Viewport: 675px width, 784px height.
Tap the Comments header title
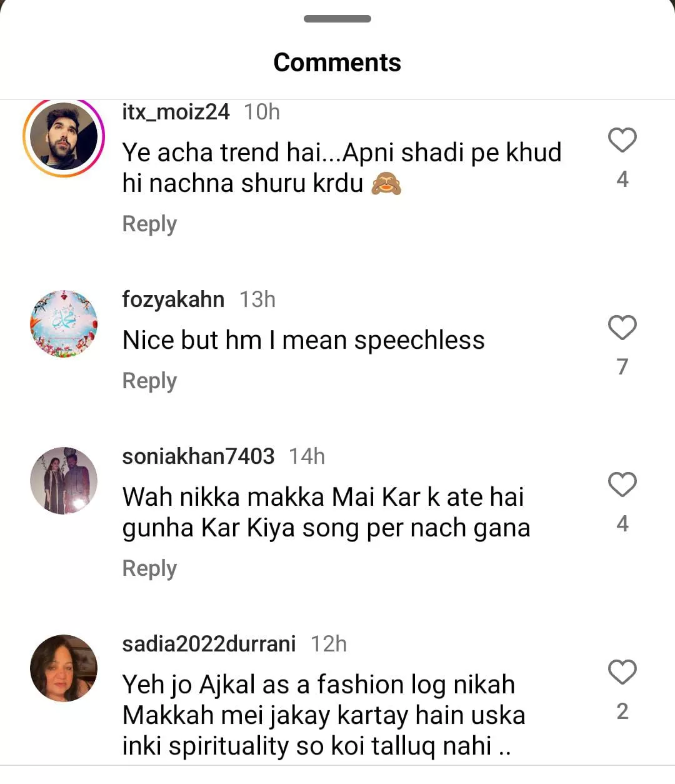tap(337, 63)
